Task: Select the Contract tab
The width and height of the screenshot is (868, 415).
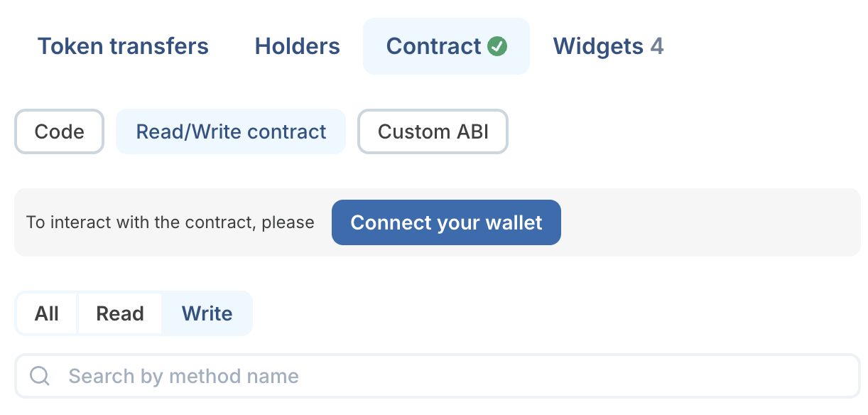Action: (445, 46)
